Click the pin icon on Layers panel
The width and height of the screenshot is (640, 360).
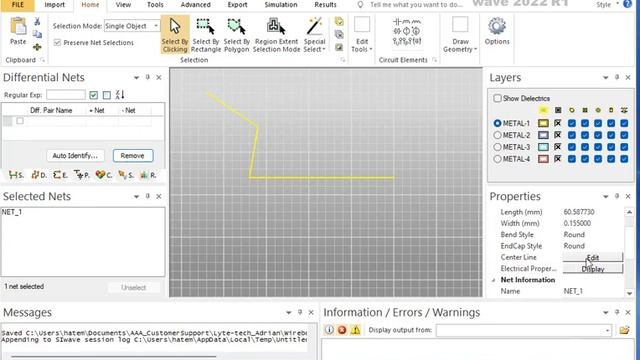tap(617, 77)
